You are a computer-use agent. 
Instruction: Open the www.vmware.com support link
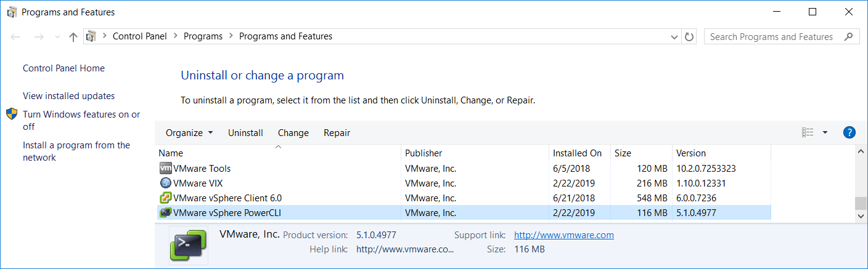[x=564, y=235]
